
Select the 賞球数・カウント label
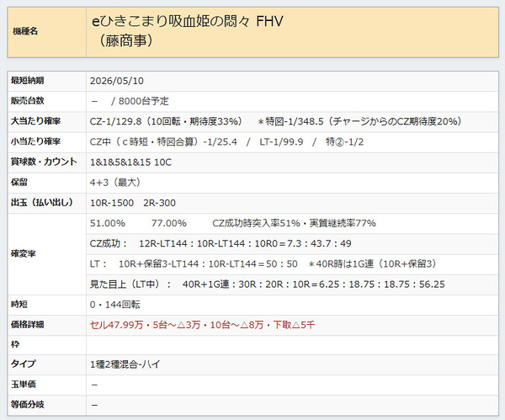(44, 162)
